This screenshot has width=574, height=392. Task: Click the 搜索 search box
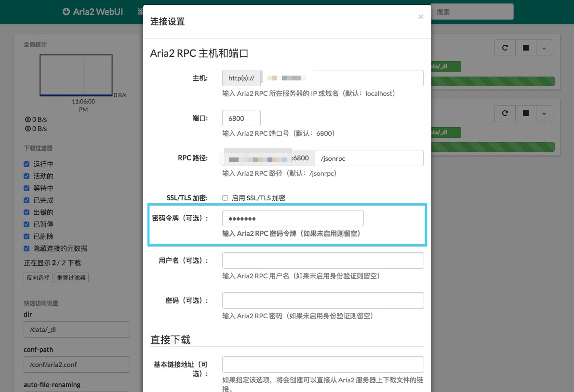click(x=472, y=12)
